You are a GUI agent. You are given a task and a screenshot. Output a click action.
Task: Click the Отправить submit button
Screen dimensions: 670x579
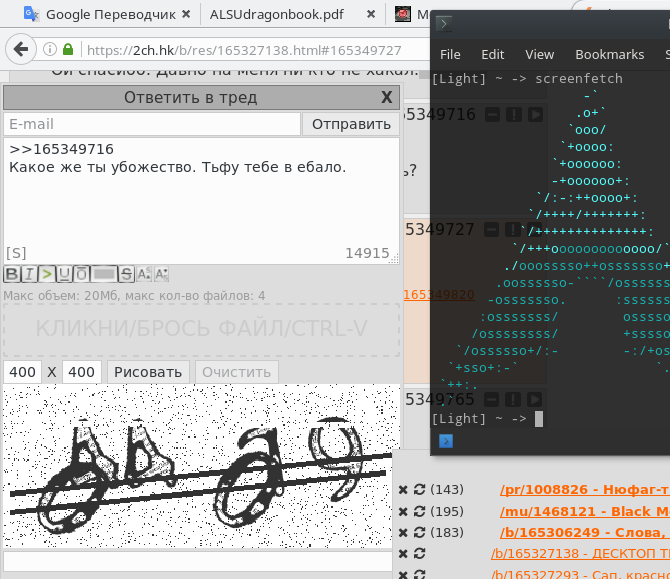click(x=351, y=124)
